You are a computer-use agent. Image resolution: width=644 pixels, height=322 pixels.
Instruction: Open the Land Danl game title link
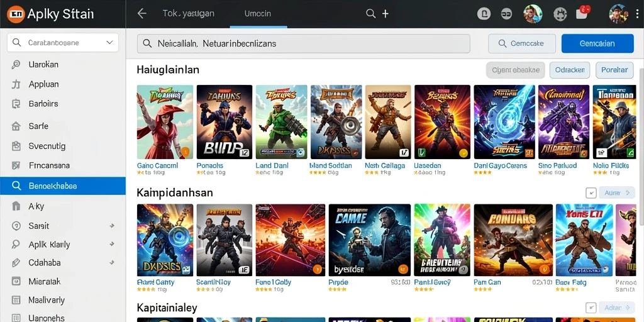click(272, 165)
